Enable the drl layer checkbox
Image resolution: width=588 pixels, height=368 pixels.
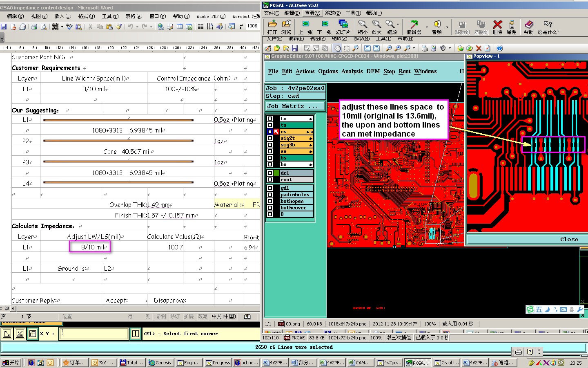(270, 173)
